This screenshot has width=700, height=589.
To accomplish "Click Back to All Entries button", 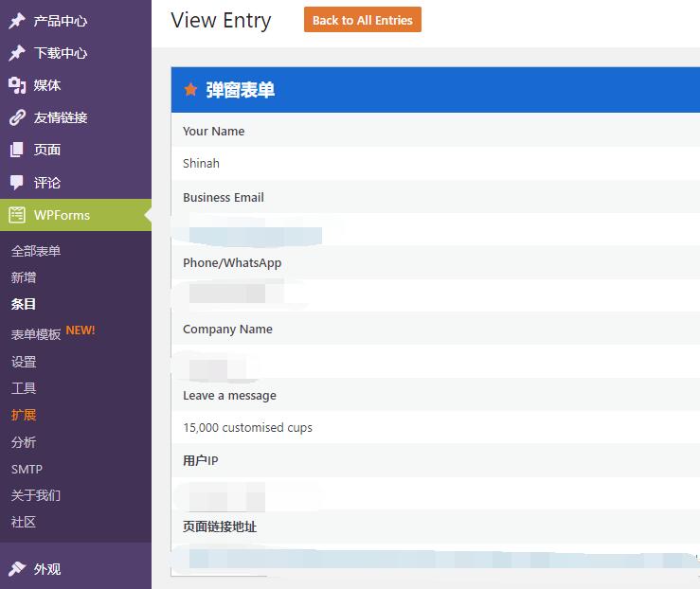I will (x=363, y=20).
